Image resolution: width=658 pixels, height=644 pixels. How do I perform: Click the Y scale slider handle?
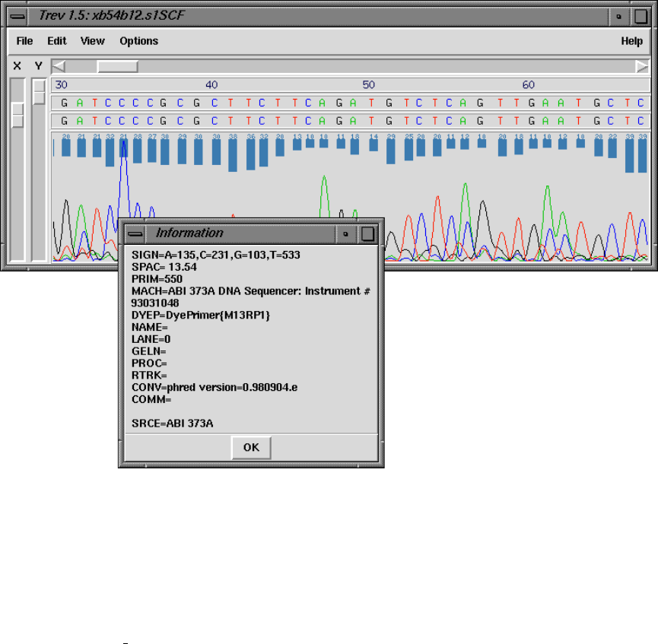tap(39, 92)
